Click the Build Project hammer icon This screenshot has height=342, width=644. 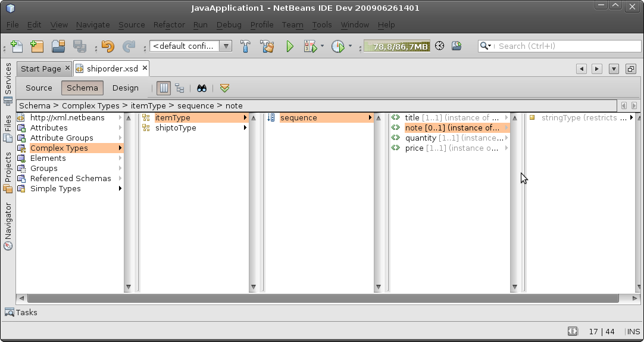click(x=246, y=46)
